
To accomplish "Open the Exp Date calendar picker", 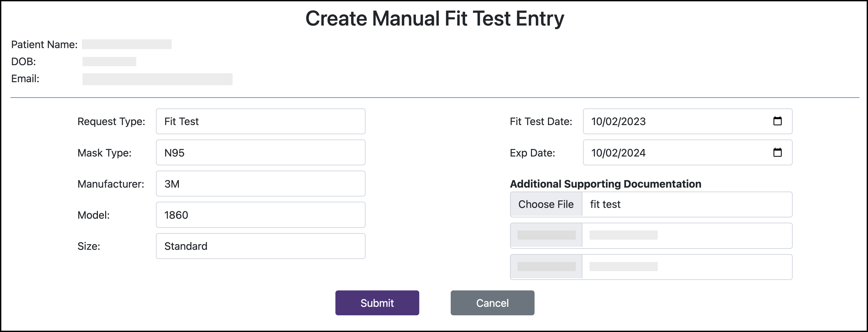I will pos(778,153).
